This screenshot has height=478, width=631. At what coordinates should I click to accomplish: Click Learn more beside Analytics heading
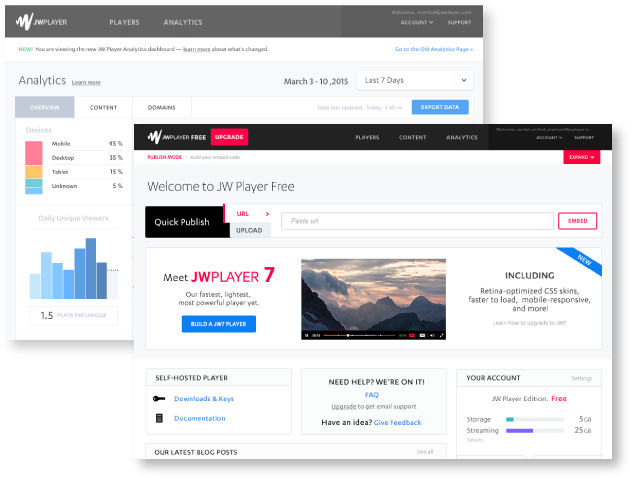[x=86, y=82]
